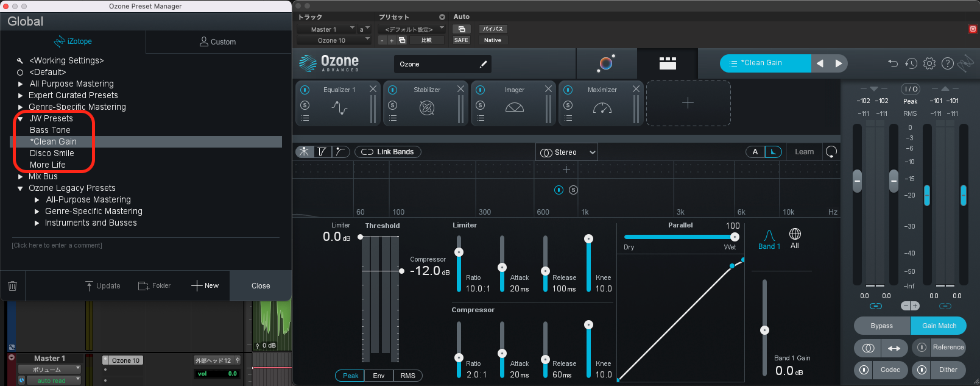Image resolution: width=980 pixels, height=386 pixels.
Task: Remove the Imager module
Action: pos(549,89)
